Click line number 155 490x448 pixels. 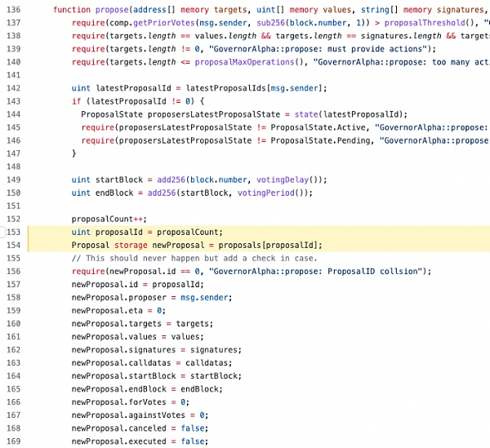tap(13, 259)
